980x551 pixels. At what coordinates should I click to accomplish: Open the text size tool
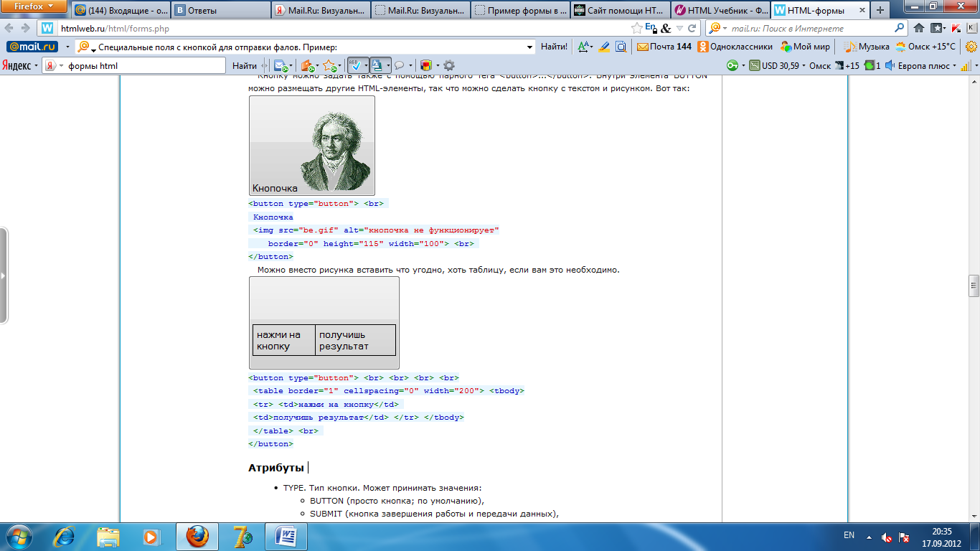585,47
